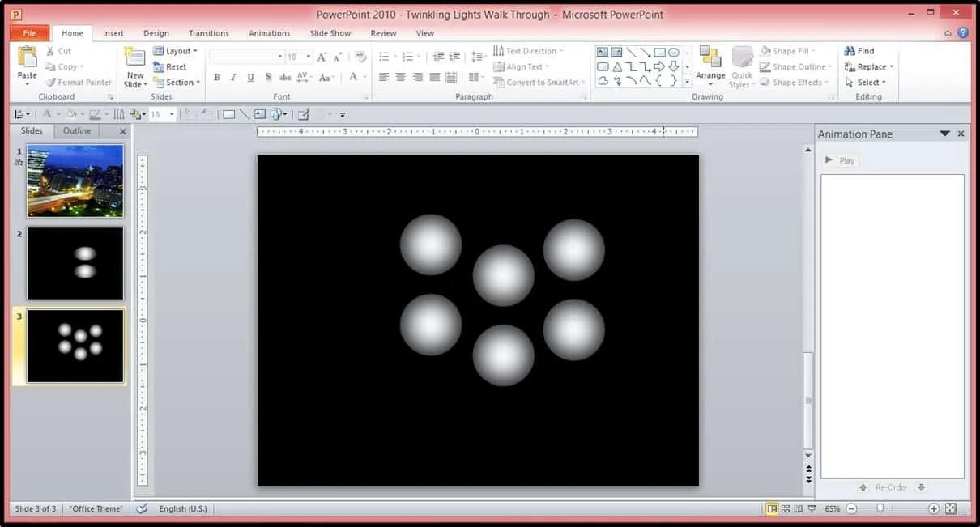The height and width of the screenshot is (527, 980).
Task: Select the Down Arrow shape
Action: (673, 66)
